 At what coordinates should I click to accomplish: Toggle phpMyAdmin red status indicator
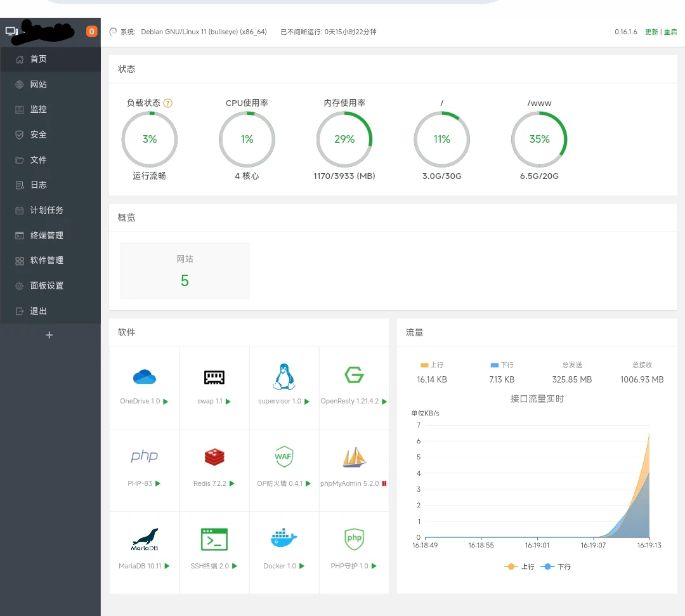click(x=384, y=483)
